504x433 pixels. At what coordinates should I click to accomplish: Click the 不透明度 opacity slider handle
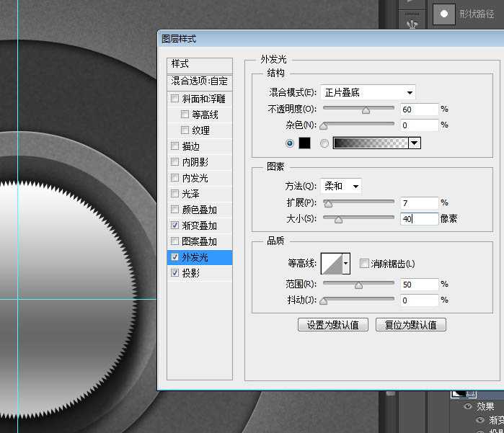366,110
